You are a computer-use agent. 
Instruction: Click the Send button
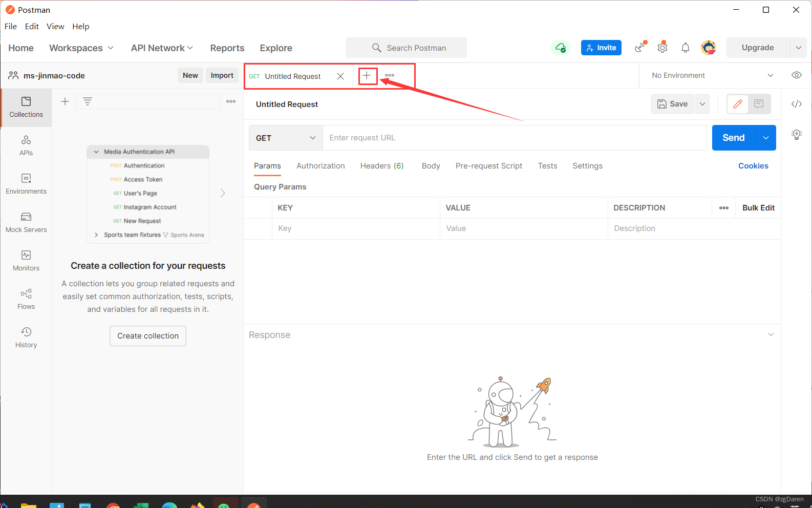[x=734, y=138]
